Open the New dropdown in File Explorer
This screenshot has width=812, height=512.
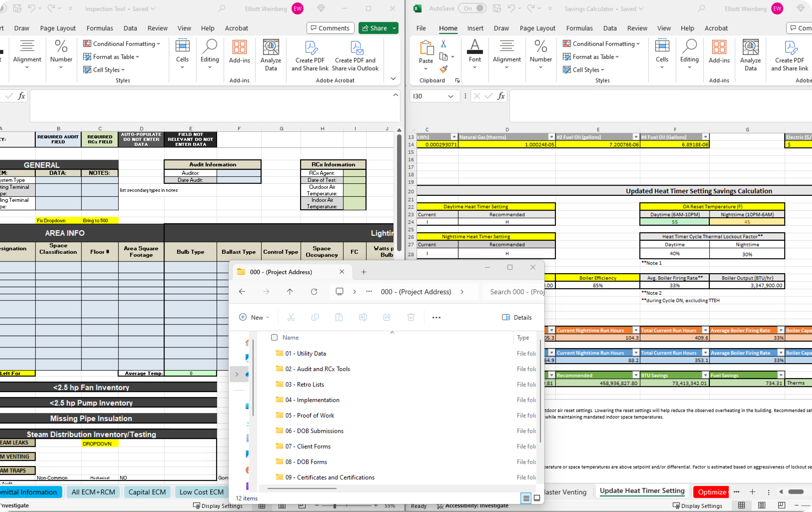254,317
